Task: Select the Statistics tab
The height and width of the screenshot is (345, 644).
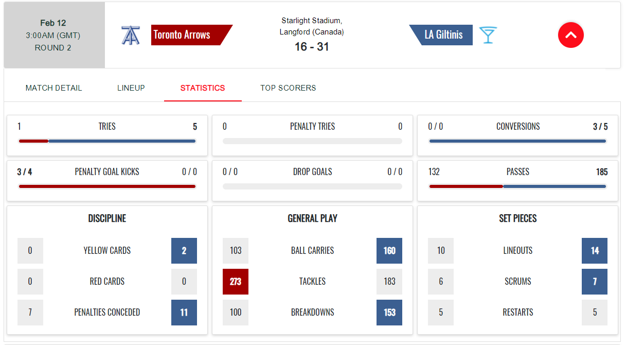Action: (x=203, y=88)
